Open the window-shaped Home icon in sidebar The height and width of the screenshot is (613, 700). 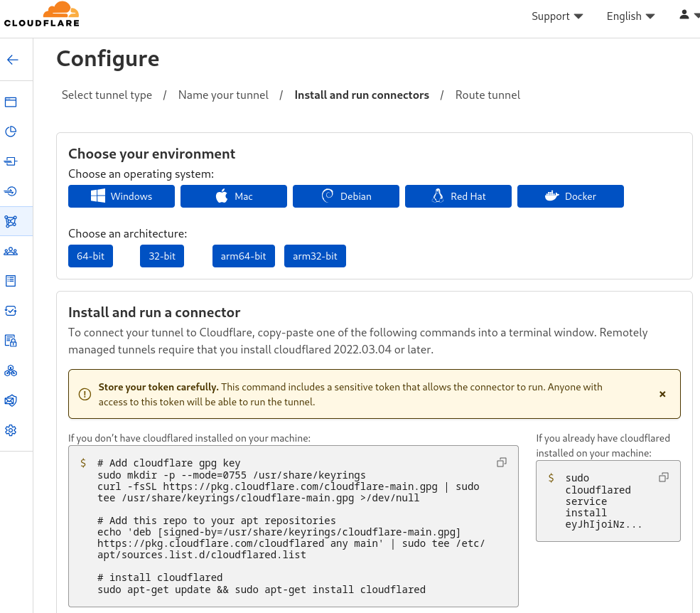tap(11, 102)
